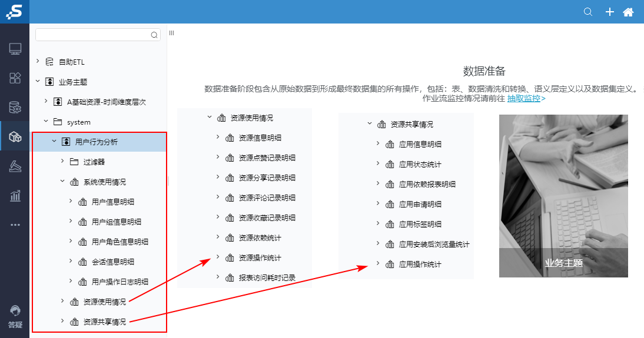644x338 pixels.
Task: Click the Smartbi logo icon
Action: [x=14, y=12]
